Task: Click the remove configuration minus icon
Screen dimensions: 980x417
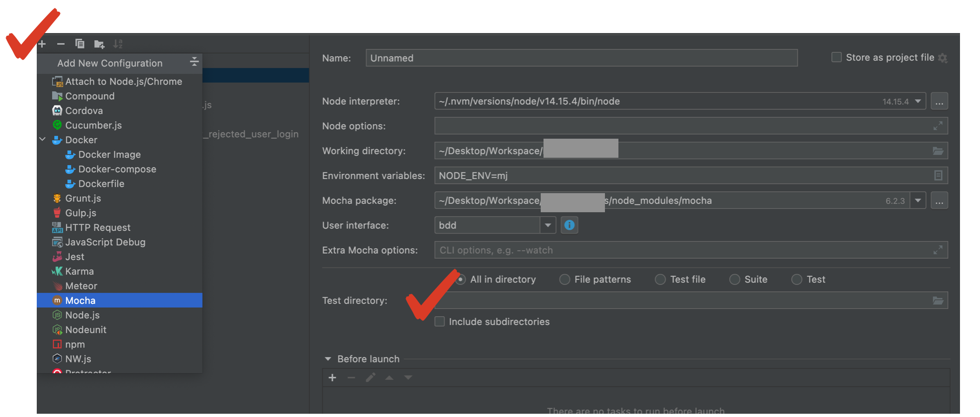Action: point(60,44)
